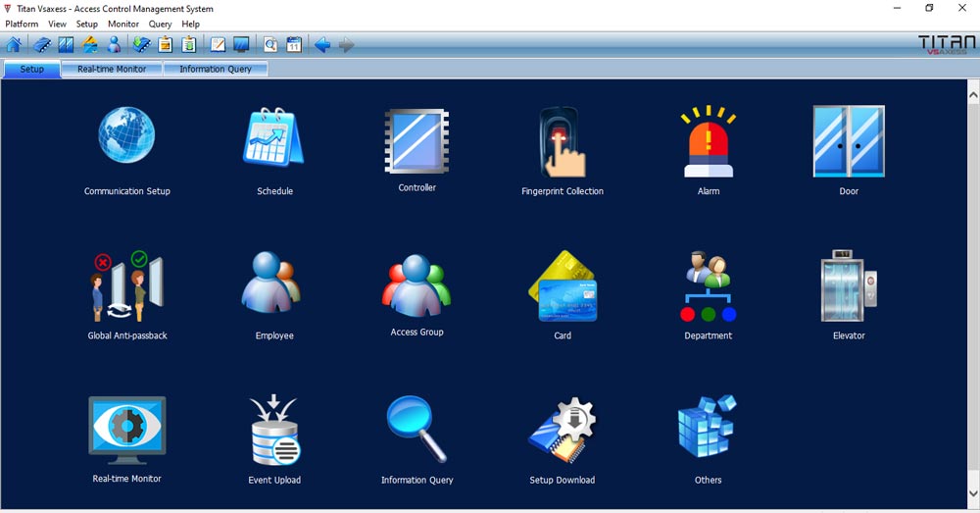Open the Query menu
980x513 pixels.
pos(160,24)
